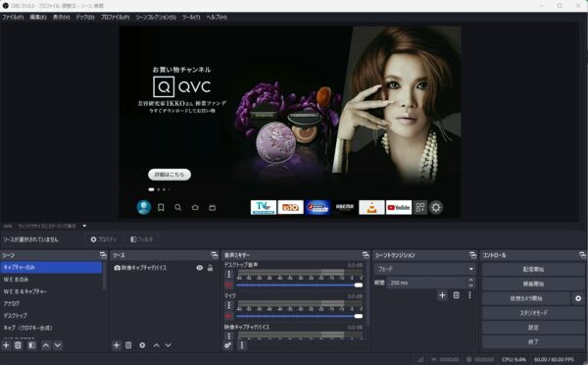Open 映像キャプチャデバイス mixer three-dot menu
The image size is (588, 365).
click(x=229, y=336)
